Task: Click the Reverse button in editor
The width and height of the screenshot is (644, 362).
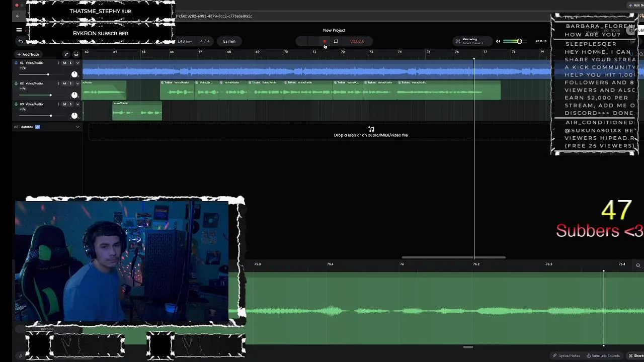Action: pos(47,329)
